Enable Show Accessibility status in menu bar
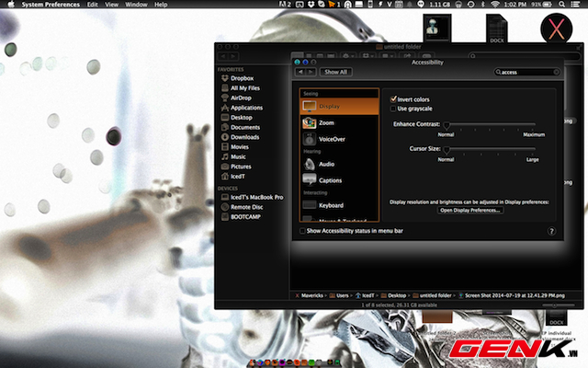Viewport: 588px width, 368px height. point(302,231)
